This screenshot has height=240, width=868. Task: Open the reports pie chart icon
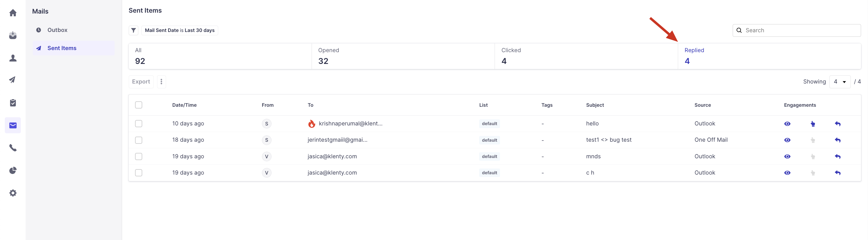click(13, 170)
